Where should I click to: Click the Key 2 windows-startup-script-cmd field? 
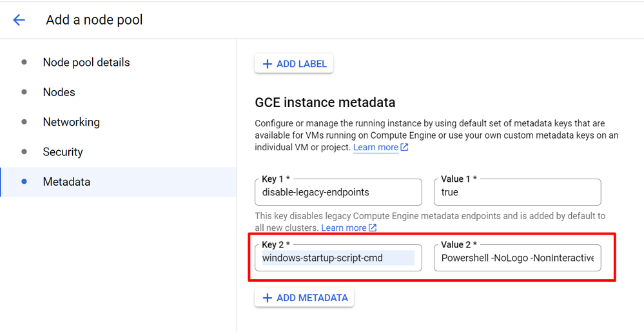click(338, 258)
